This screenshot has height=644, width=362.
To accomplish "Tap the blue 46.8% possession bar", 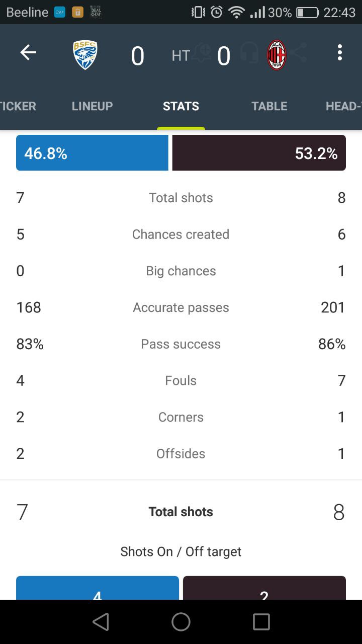I will (x=92, y=153).
